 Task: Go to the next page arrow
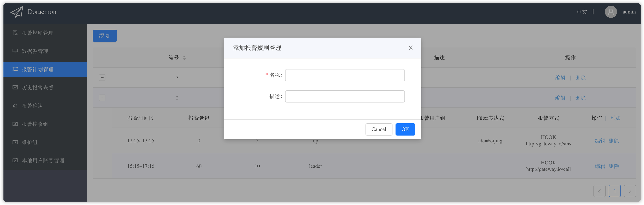coord(630,191)
